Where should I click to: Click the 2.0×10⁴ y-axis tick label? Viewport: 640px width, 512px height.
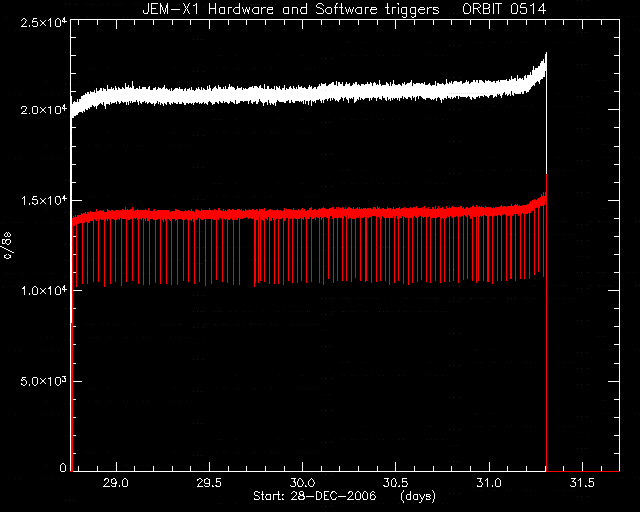tap(44, 109)
